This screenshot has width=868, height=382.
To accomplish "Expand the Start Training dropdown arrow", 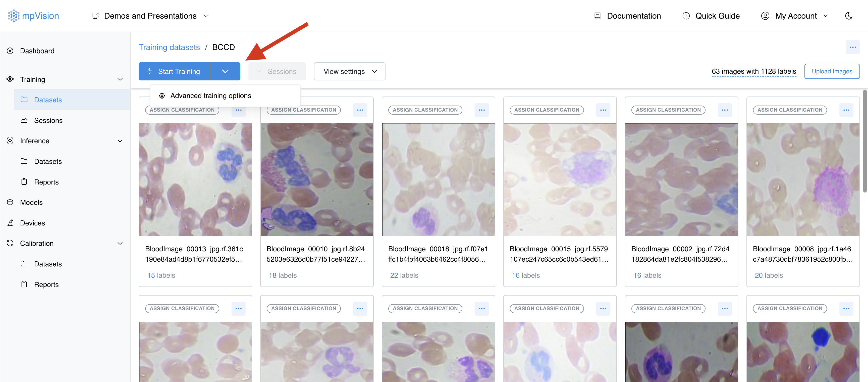I will [x=225, y=71].
